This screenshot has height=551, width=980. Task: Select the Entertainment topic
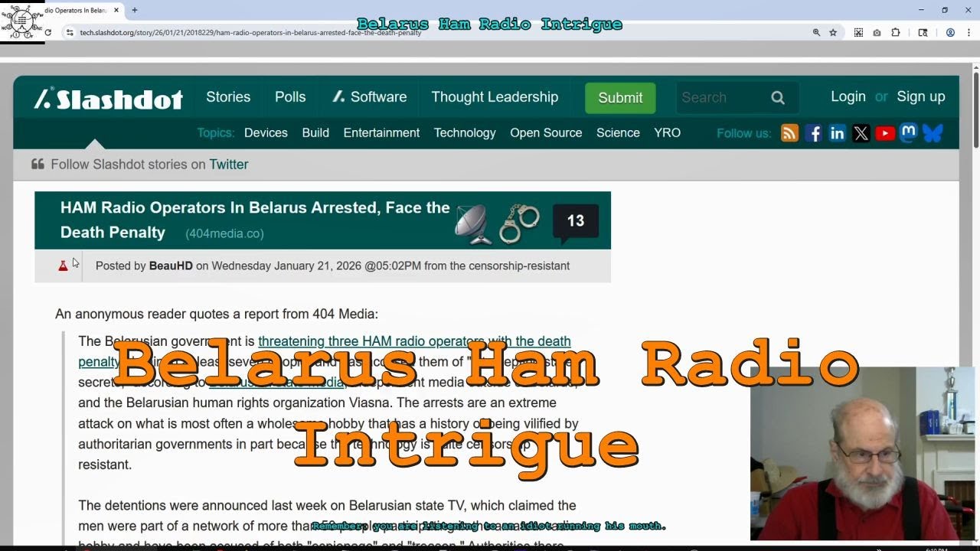[x=381, y=132]
